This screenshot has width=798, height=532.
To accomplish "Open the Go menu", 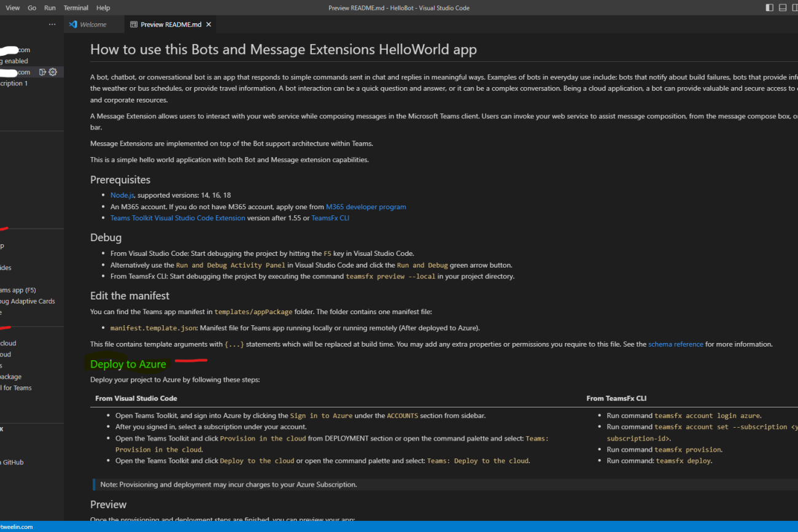I will click(x=32, y=8).
